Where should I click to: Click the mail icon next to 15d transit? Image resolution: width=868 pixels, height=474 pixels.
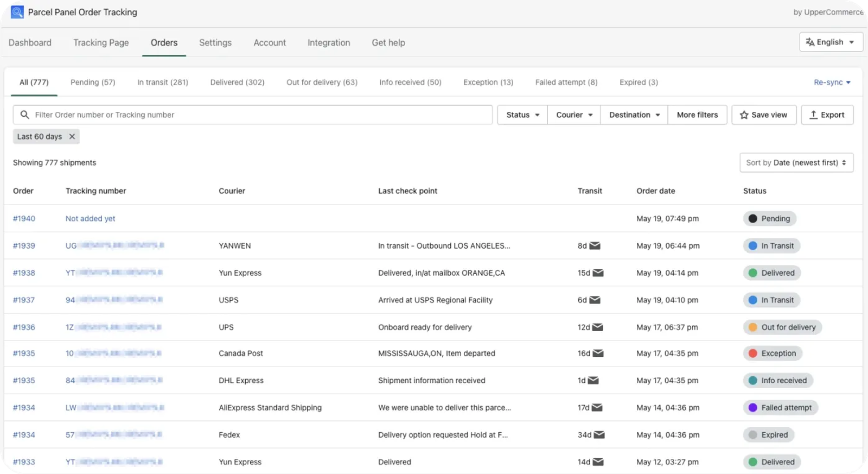click(598, 273)
